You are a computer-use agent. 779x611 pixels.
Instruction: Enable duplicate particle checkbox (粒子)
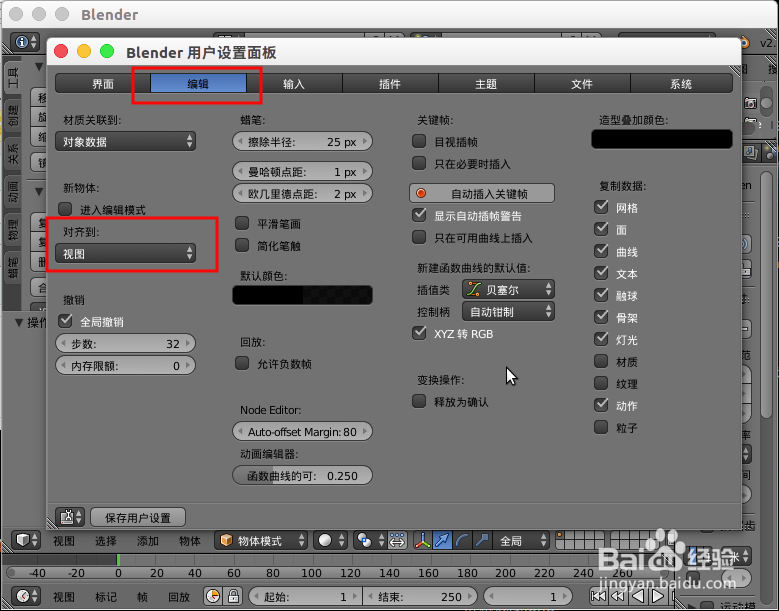pos(602,427)
